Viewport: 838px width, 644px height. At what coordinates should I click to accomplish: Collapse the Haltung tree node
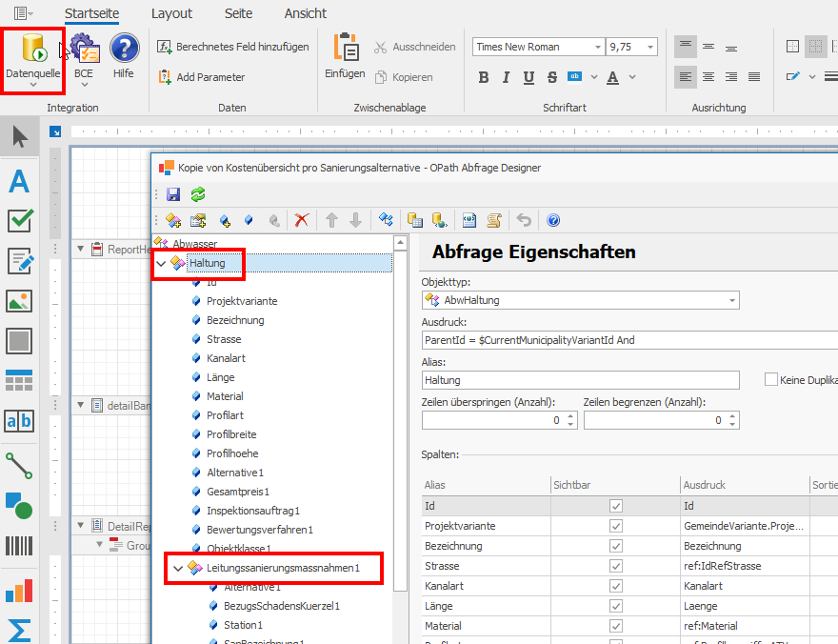point(161,263)
